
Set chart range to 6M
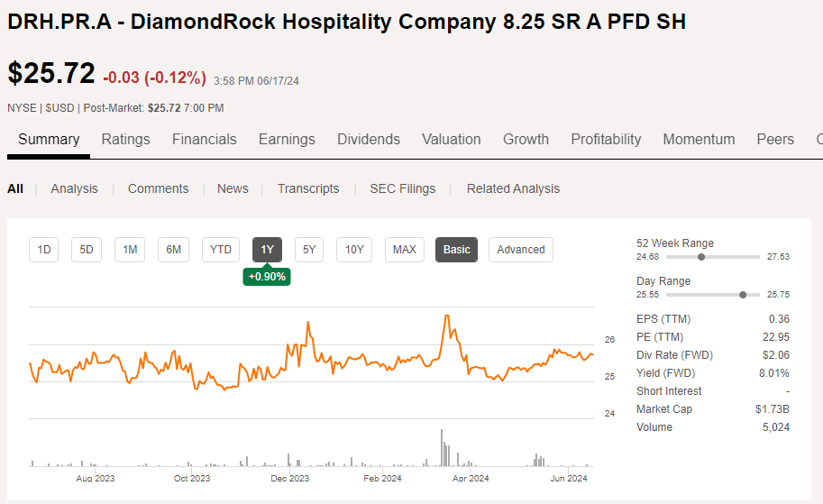173,250
